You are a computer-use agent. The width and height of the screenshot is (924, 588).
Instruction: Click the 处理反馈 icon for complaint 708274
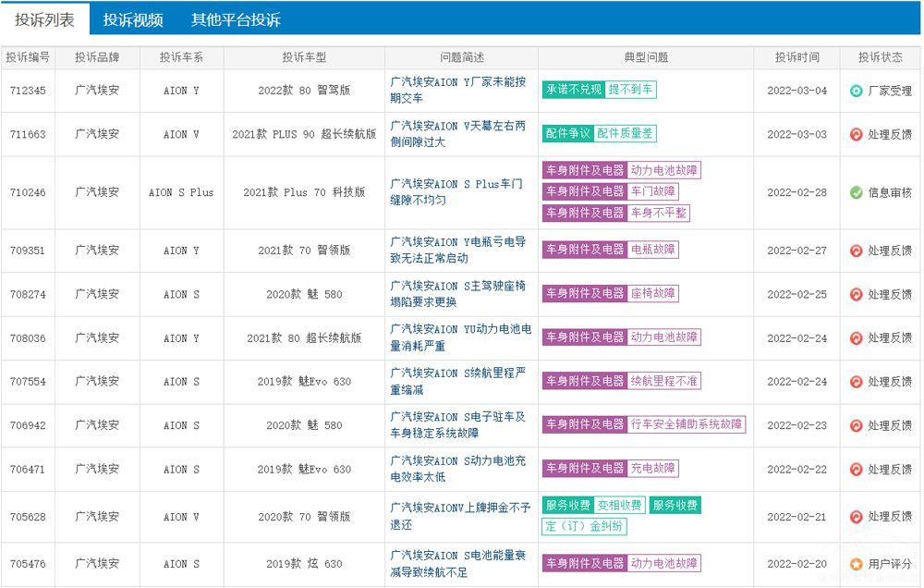pos(856,294)
